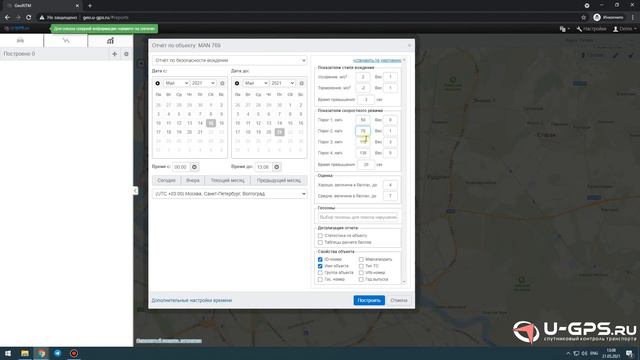The height and width of the screenshot is (360, 640).
Task: Click the geofence selection field
Action: pyautogui.click(x=358, y=217)
